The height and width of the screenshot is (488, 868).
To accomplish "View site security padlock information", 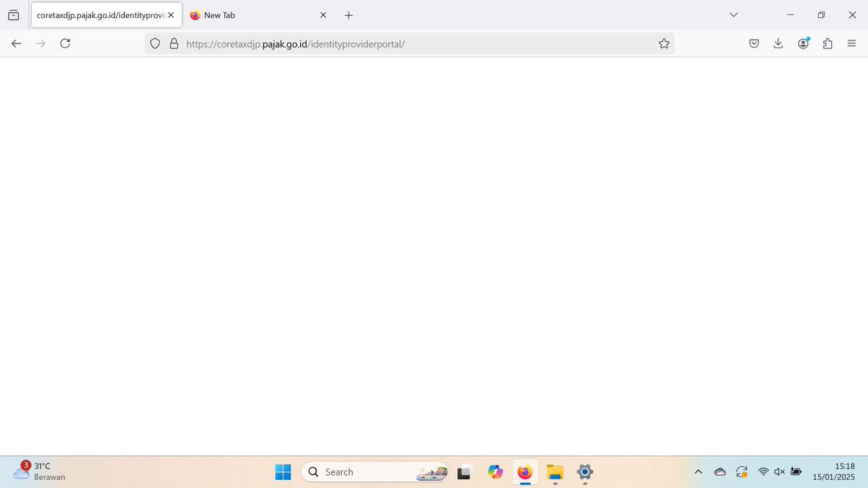I will point(174,43).
